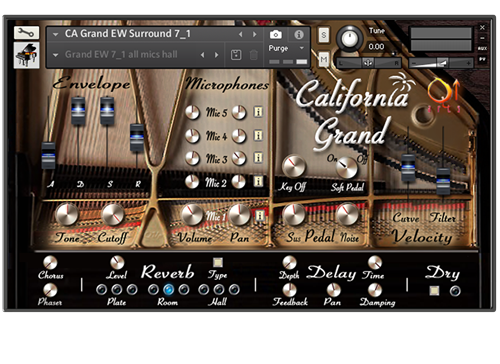
Task: Save the snapshot with the floppy disk icon
Action: pyautogui.click(x=236, y=55)
